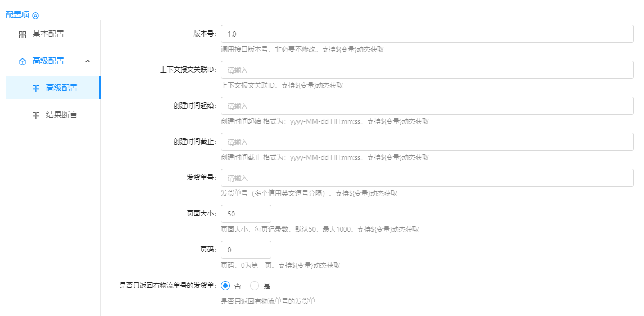Click the target icon beside 配置项
Screen dimensions: 644x316
(x=35, y=15)
